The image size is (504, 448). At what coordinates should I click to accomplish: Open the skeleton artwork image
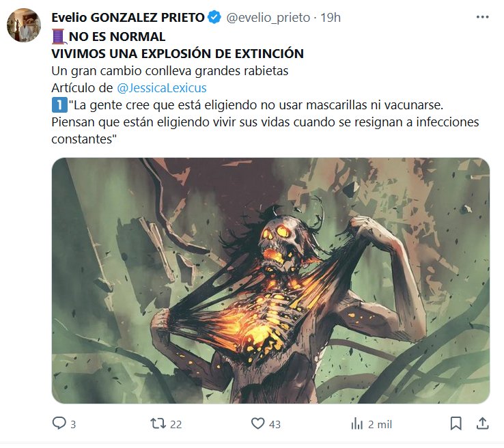[x=270, y=281]
